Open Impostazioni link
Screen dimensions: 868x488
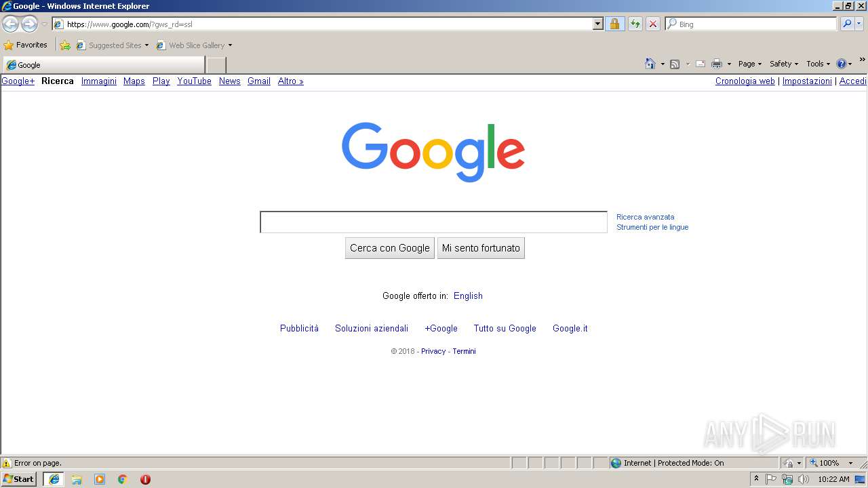point(807,81)
